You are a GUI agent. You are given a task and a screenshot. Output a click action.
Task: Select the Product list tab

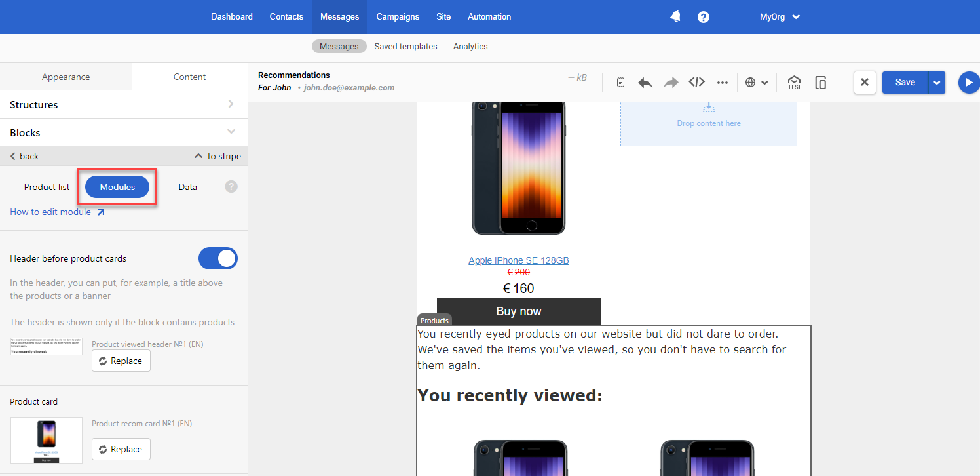pyautogui.click(x=47, y=187)
